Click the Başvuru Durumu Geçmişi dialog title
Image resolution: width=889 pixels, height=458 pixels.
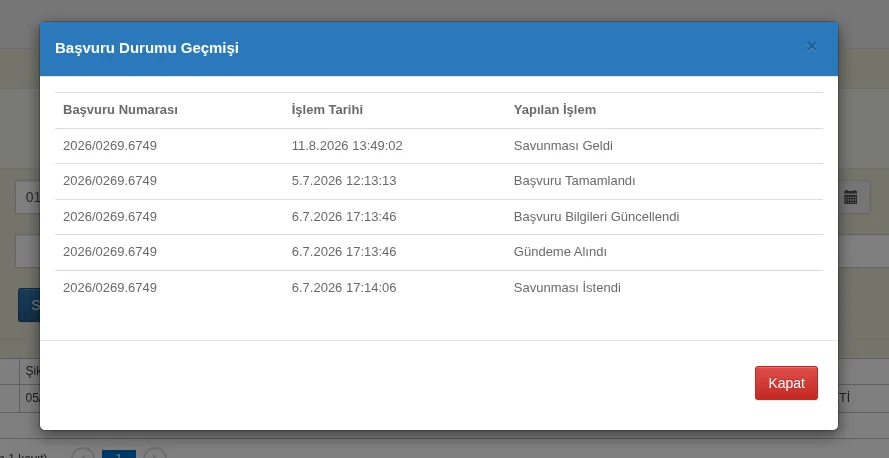[147, 48]
